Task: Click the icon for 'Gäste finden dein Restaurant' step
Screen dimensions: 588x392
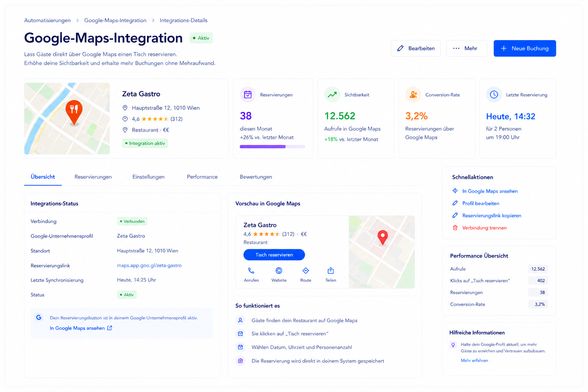Action: pyautogui.click(x=240, y=320)
